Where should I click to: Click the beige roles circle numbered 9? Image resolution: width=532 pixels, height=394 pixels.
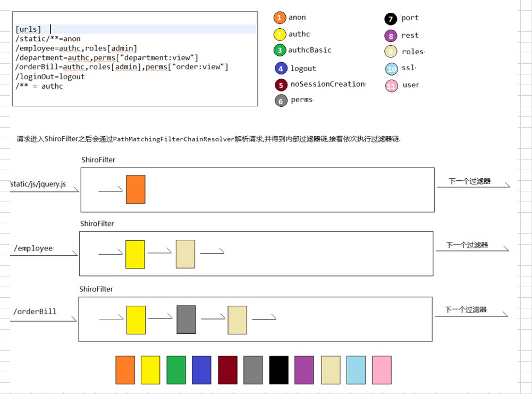pos(392,52)
